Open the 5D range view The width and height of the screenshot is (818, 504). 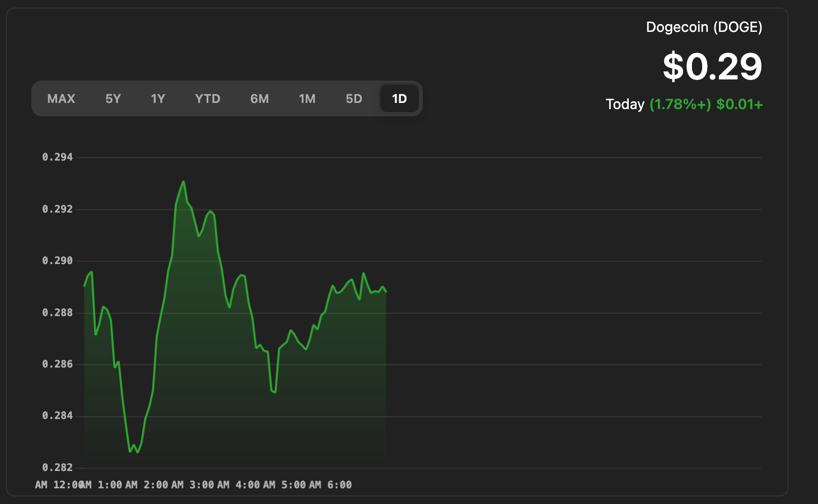point(354,99)
